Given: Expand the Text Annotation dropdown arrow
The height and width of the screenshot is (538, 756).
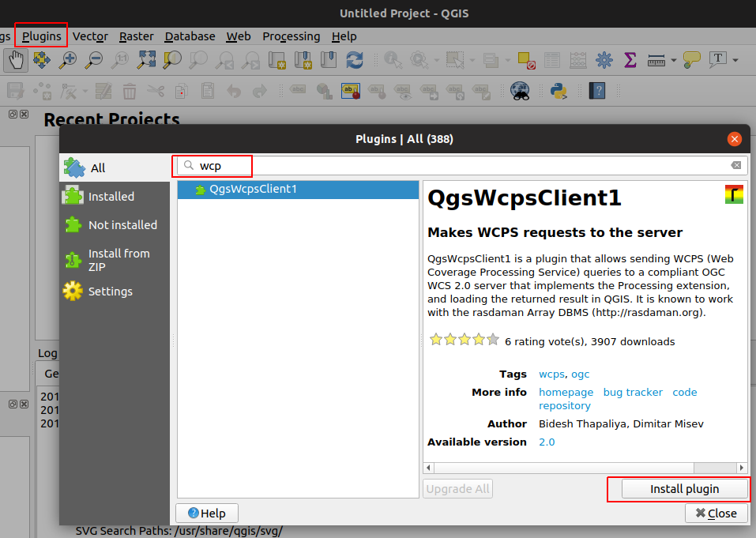Looking at the screenshot, I should pos(735,60).
